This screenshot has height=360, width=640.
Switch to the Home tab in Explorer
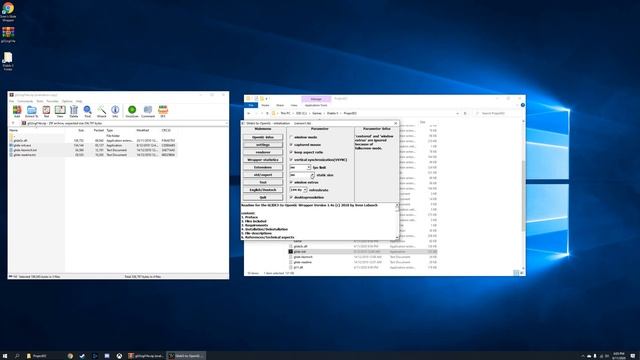click(x=265, y=105)
